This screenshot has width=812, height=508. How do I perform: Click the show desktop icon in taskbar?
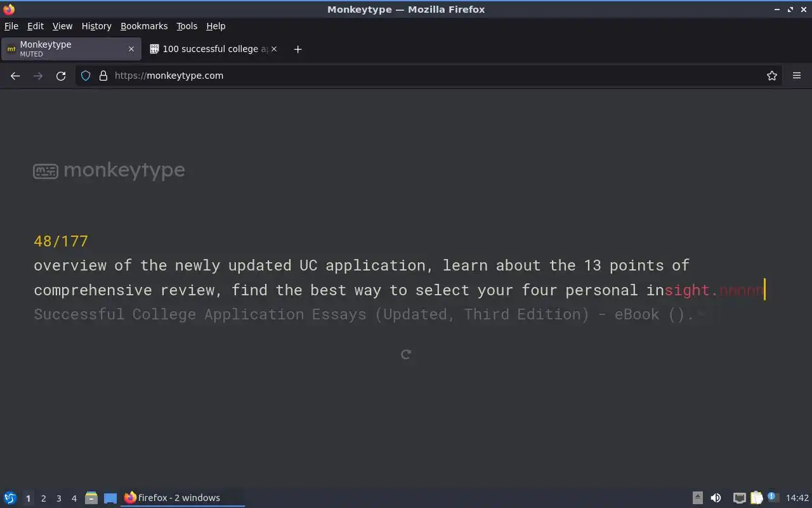pos(110,498)
